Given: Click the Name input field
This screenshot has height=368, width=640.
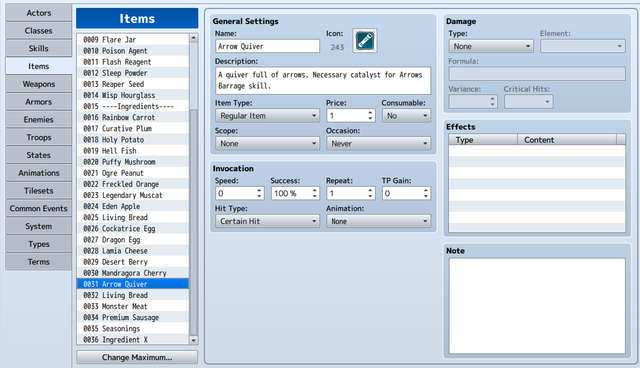Looking at the screenshot, I should pos(267,46).
